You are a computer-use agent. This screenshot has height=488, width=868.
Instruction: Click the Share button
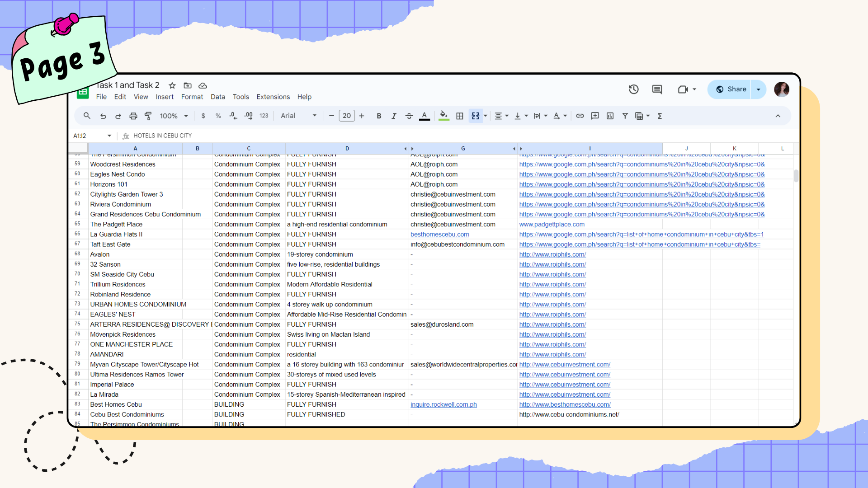pos(731,89)
